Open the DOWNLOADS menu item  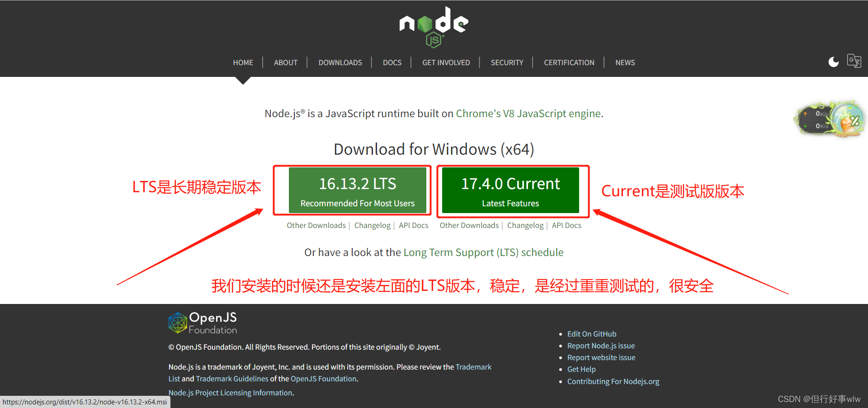click(340, 62)
